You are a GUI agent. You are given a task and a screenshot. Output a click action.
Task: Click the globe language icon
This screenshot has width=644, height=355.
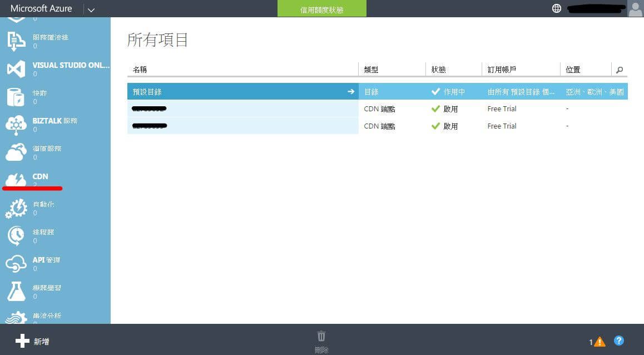(557, 8)
